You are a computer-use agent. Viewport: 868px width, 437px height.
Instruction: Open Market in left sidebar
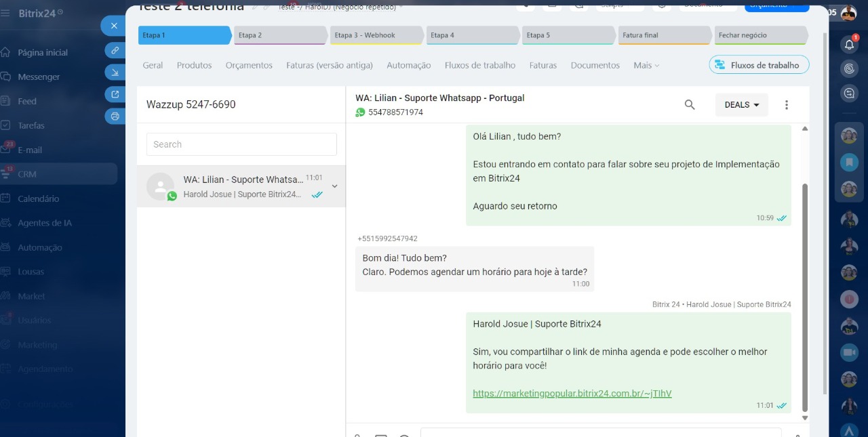32,296
